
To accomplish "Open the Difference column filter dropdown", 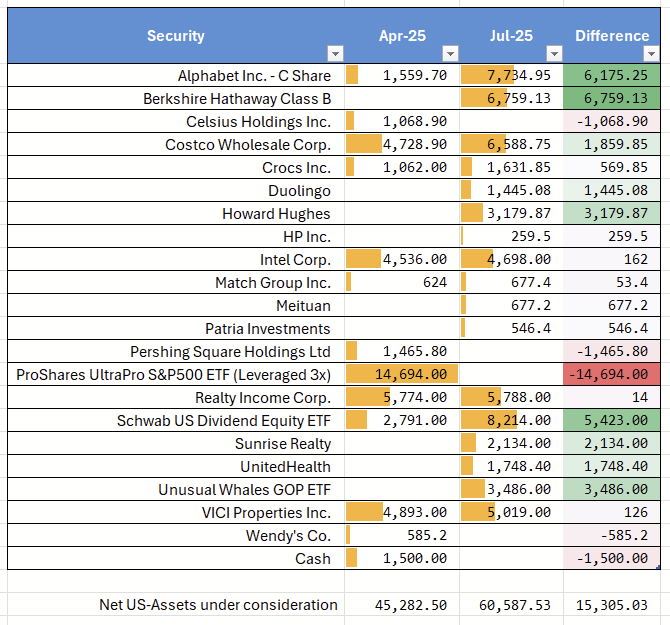I will point(652,54).
